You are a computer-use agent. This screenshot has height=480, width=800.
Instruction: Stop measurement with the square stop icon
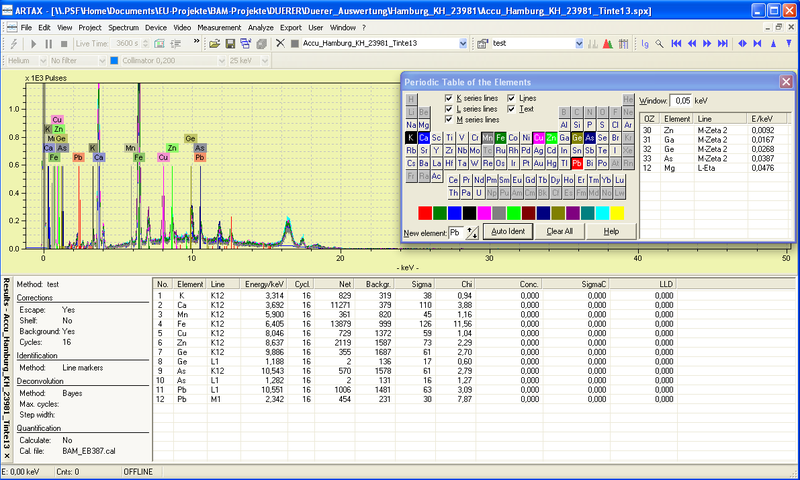click(64, 44)
